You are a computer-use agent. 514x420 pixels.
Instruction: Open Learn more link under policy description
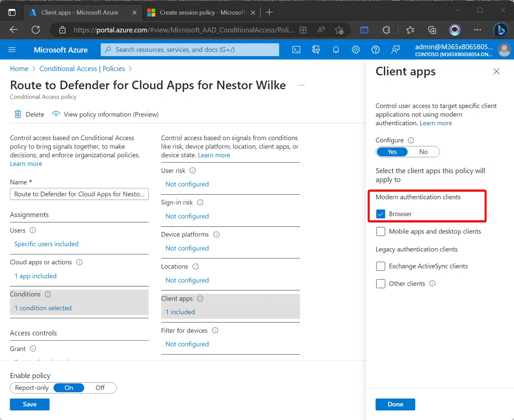26,164
